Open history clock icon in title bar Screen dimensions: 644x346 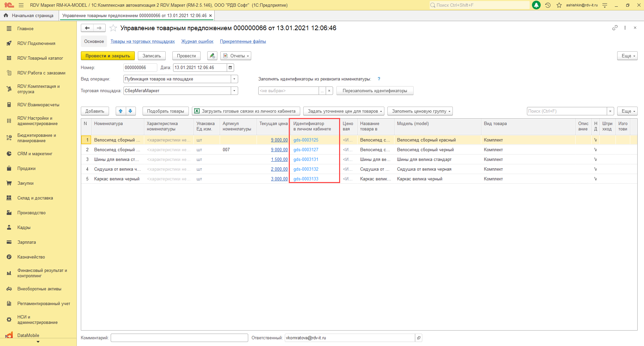pyautogui.click(x=548, y=5)
